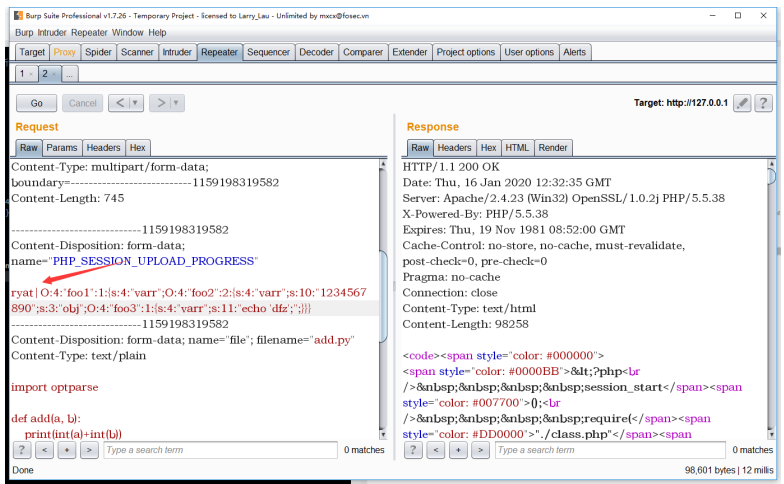Viewport: 784px width, 484px height.
Task: Click the Burp Suite logo icon in title bar
Action: 18,16
